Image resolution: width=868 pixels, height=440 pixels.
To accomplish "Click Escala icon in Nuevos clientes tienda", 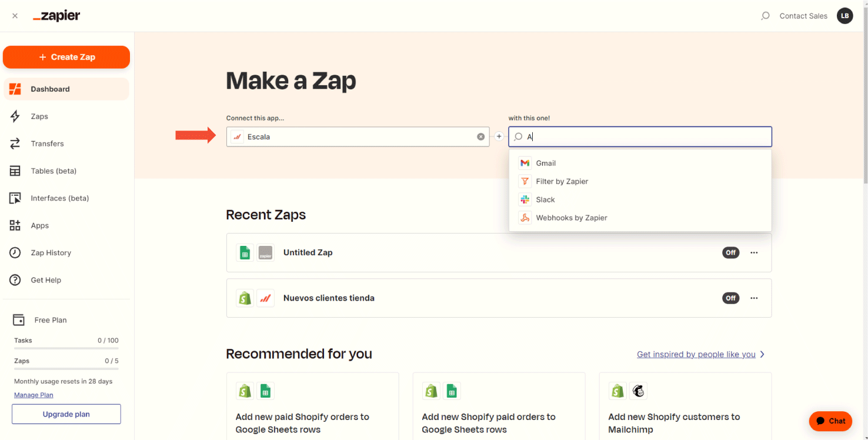I will pyautogui.click(x=266, y=298).
